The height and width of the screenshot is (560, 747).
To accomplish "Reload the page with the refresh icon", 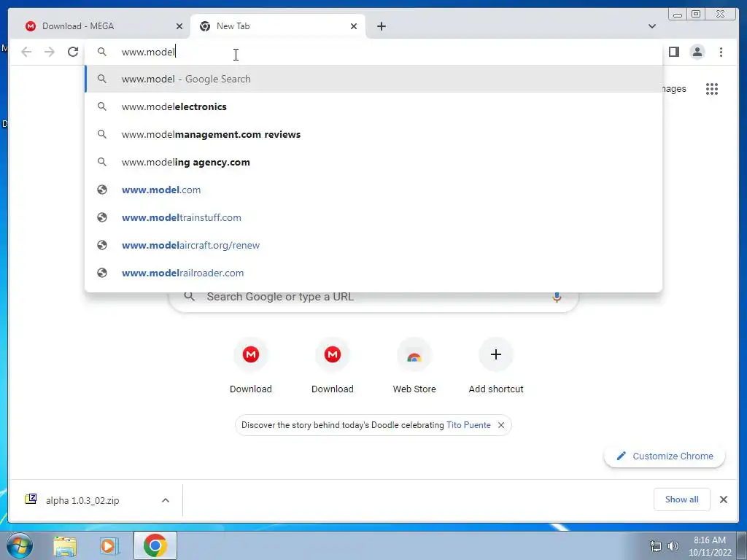I will point(73,52).
